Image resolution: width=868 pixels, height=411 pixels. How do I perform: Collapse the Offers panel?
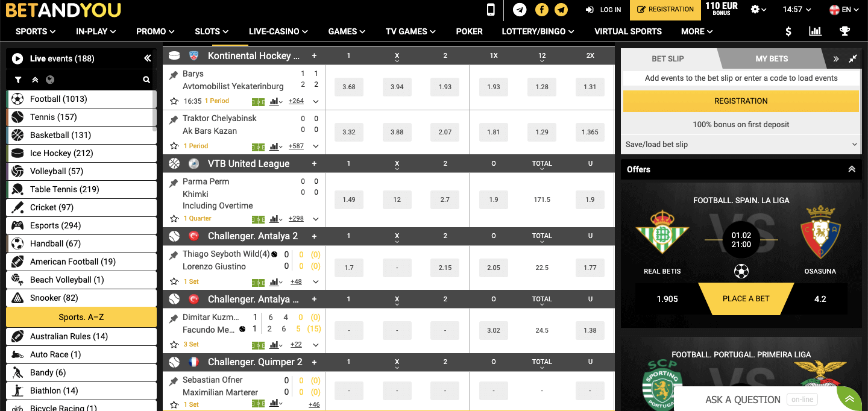tap(851, 169)
